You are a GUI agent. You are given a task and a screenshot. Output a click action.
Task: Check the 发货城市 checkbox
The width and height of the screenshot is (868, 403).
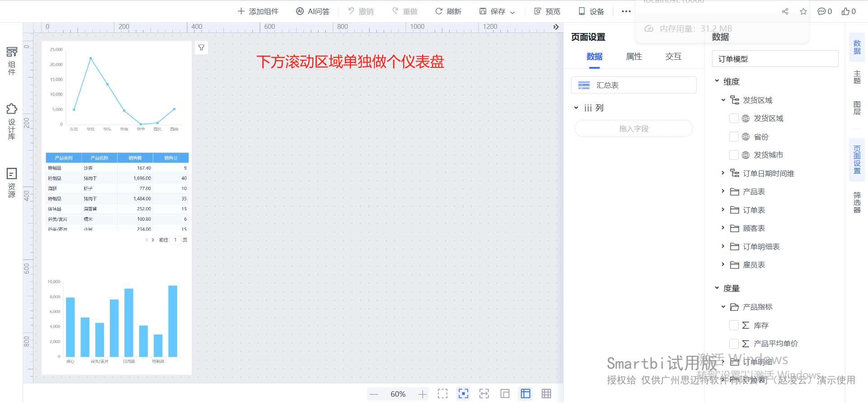click(x=734, y=155)
